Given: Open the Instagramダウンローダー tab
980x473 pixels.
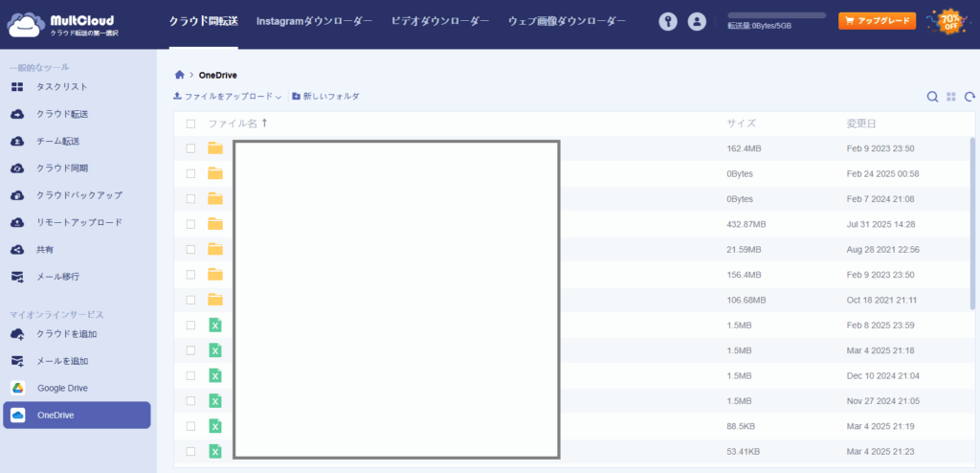Looking at the screenshot, I should pos(314,21).
